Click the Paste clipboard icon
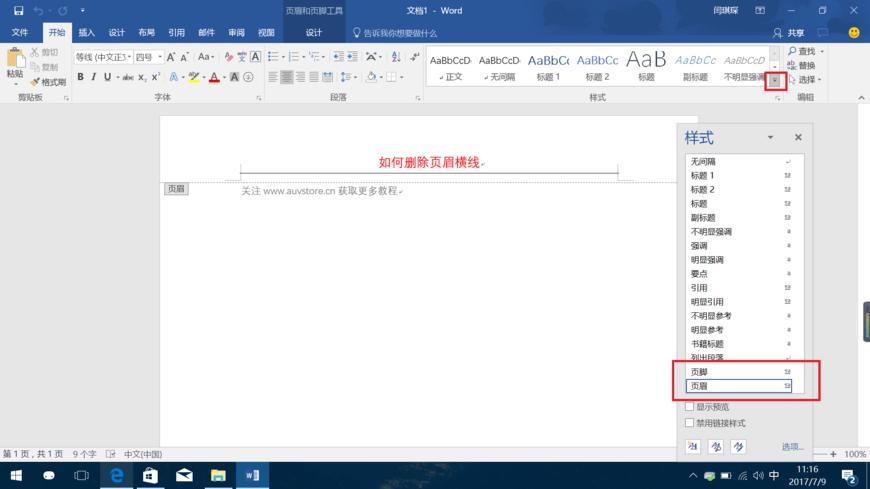 tap(15, 60)
